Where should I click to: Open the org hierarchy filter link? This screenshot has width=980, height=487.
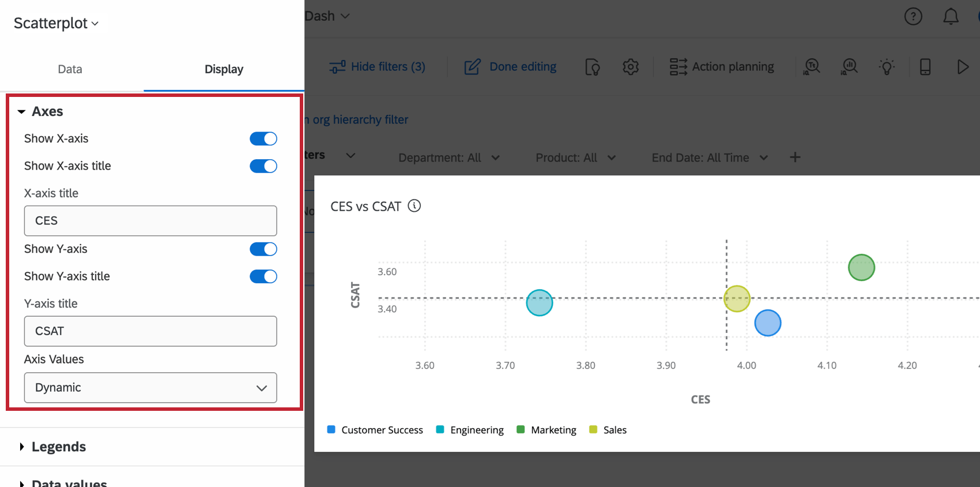(356, 119)
